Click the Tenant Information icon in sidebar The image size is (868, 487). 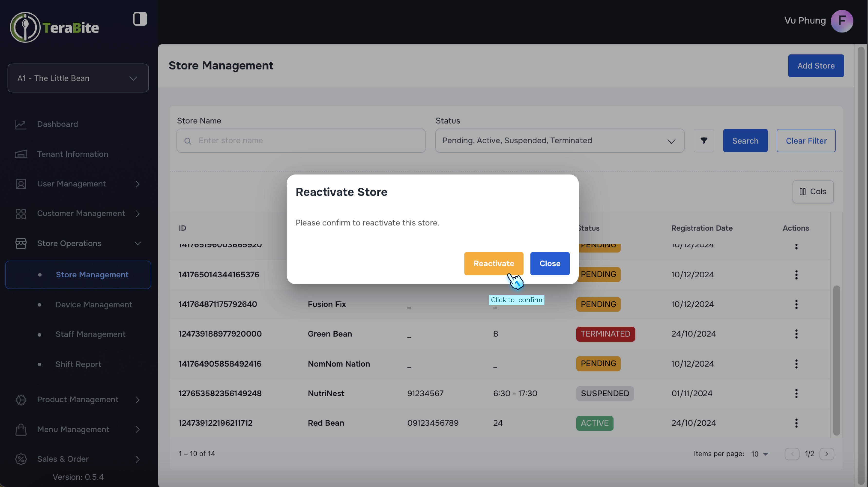(x=20, y=154)
